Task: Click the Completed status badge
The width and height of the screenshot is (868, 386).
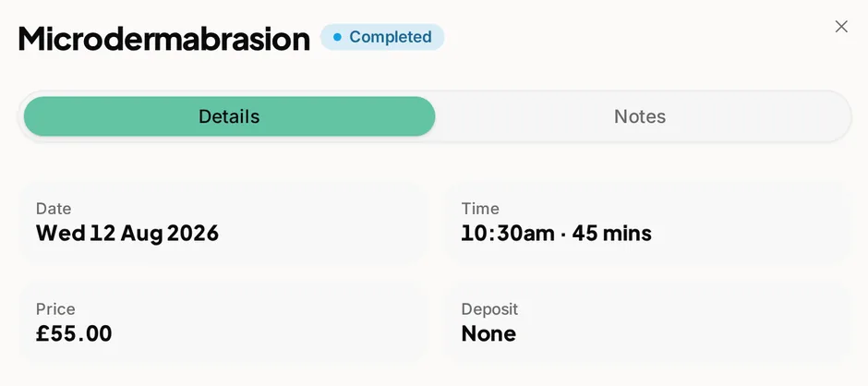Action: point(382,37)
